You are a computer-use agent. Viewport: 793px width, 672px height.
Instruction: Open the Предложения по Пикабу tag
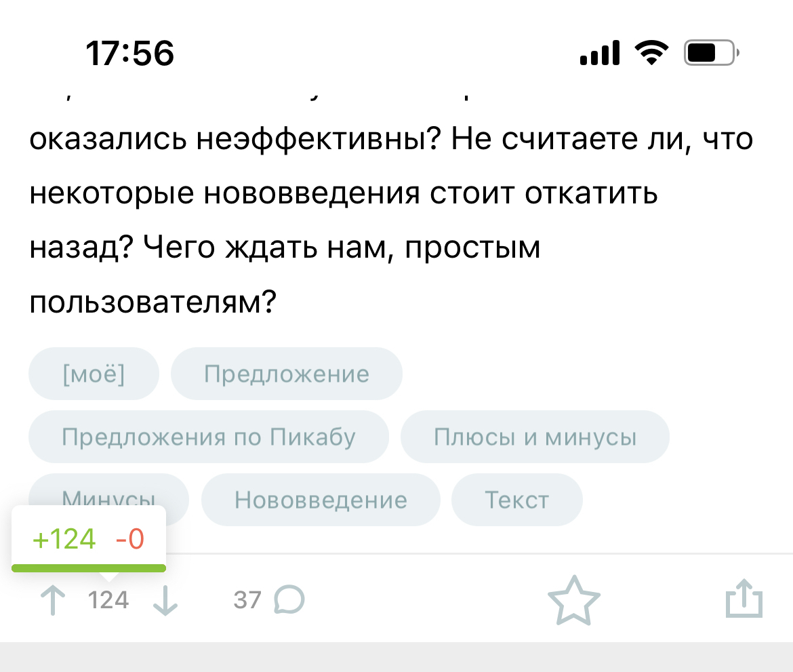[208, 437]
